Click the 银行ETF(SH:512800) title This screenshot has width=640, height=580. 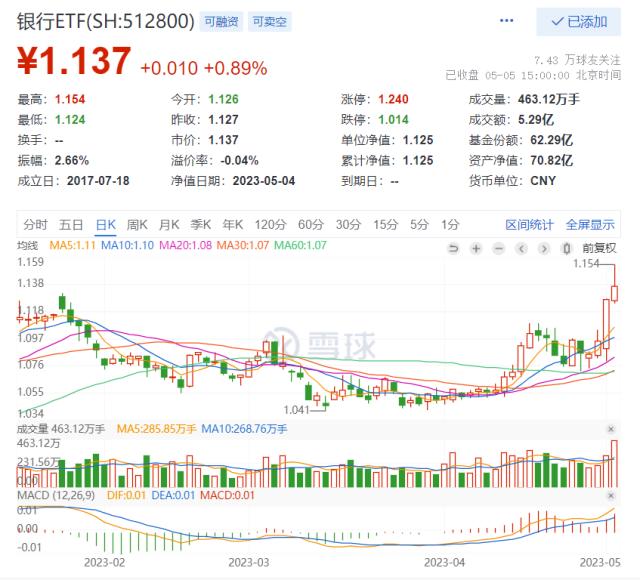(x=106, y=21)
